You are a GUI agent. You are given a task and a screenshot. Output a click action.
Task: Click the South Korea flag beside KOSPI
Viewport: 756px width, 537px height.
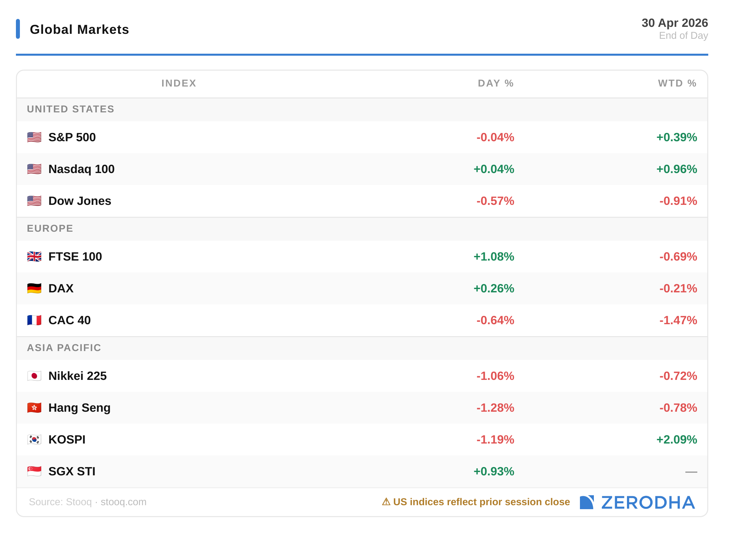tap(34, 440)
